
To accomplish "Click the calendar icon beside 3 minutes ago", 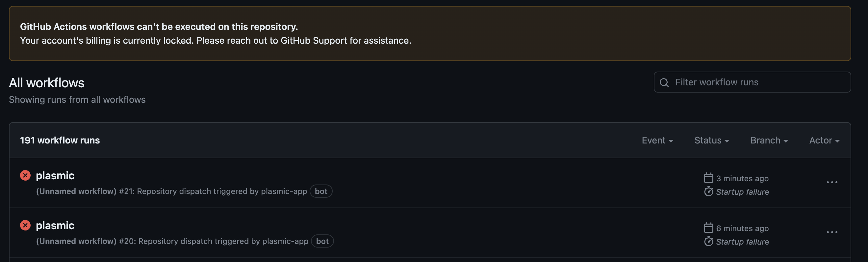I will (x=708, y=178).
